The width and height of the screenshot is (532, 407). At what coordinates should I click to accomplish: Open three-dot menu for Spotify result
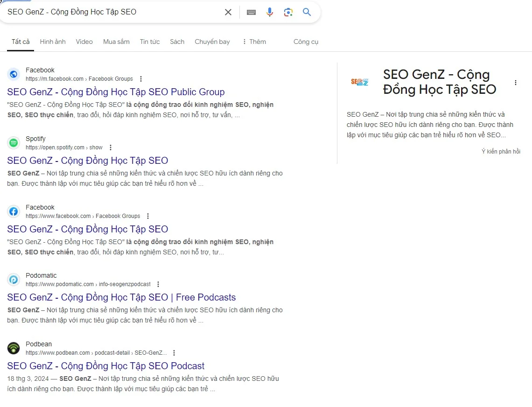110,147
